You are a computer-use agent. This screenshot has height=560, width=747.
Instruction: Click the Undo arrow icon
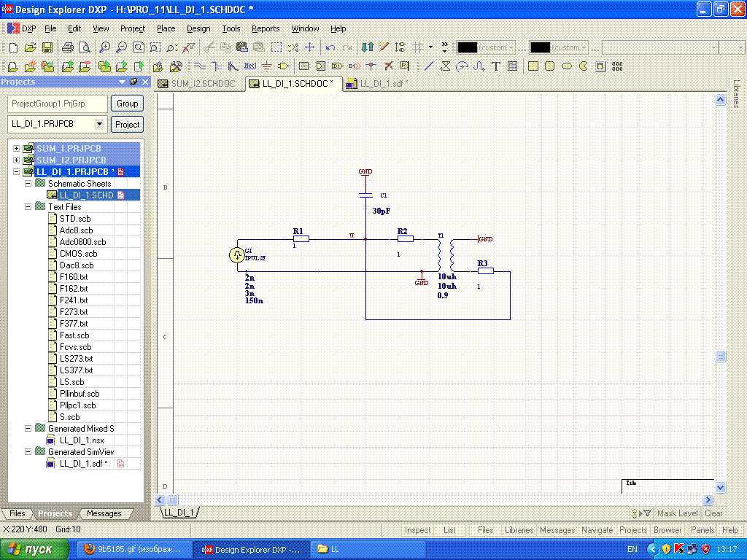[x=330, y=47]
